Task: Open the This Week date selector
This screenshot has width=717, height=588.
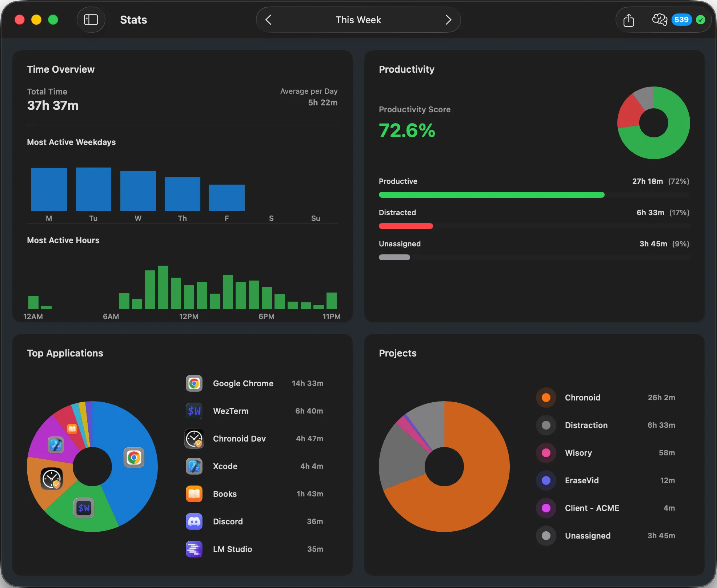Action: (358, 20)
